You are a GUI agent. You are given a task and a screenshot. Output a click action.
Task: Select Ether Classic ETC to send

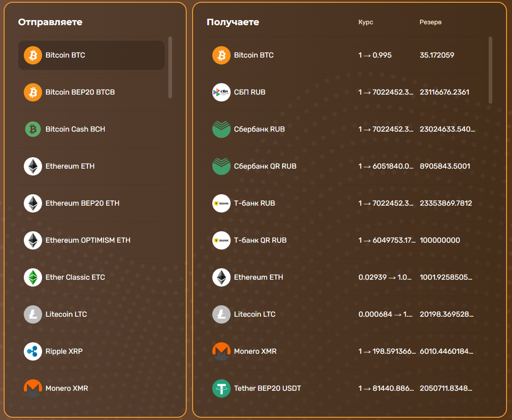pos(92,277)
